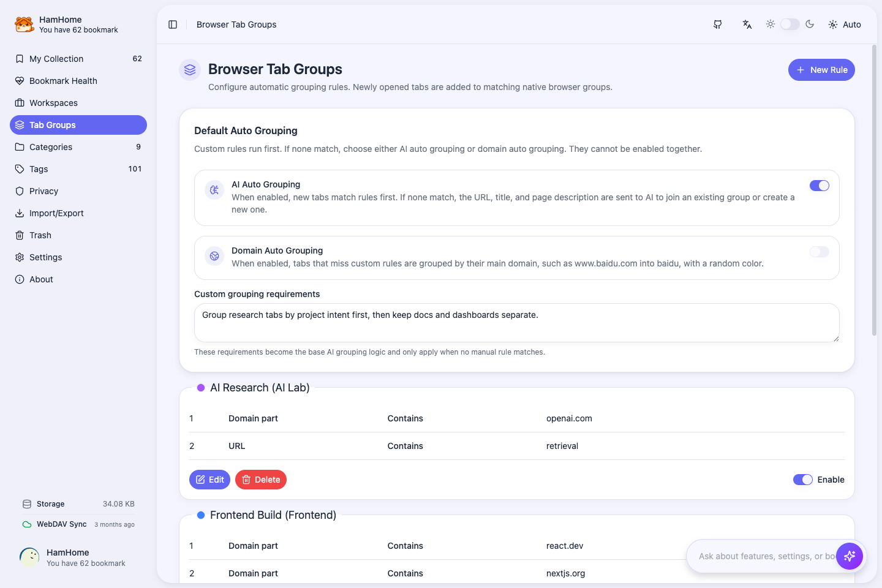This screenshot has height=588, width=882.
Task: Click the blue Frontend Build color dot
Action: click(x=201, y=515)
